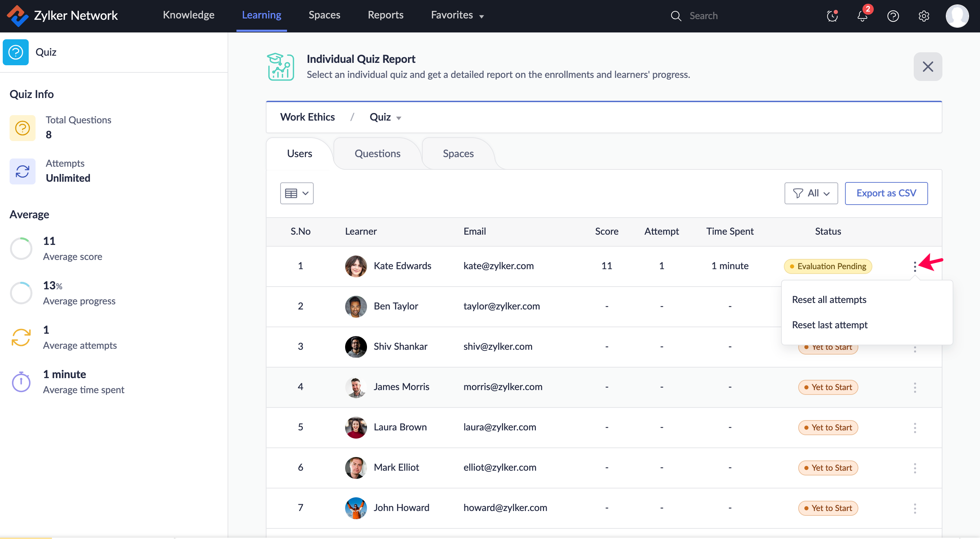Open the help question mark icon
The image size is (980, 539).
coord(893,16)
